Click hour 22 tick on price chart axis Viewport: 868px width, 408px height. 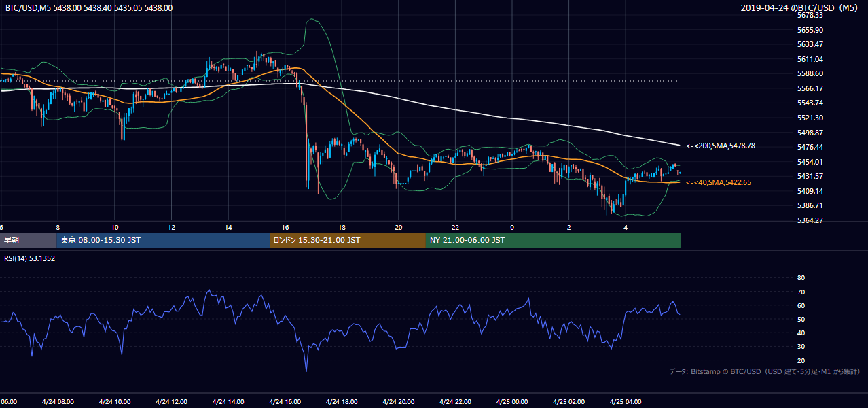pos(456,227)
